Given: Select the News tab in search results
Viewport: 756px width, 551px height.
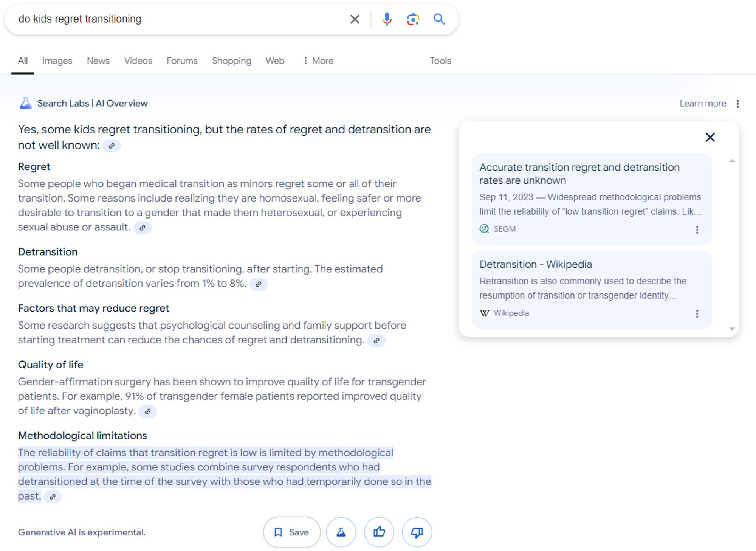Looking at the screenshot, I should coord(98,61).
